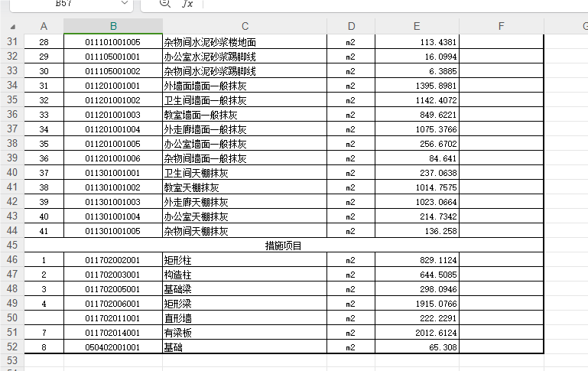Click cell 外走廊墙面一般抹灰
This screenshot has height=371, width=588.
click(245, 129)
